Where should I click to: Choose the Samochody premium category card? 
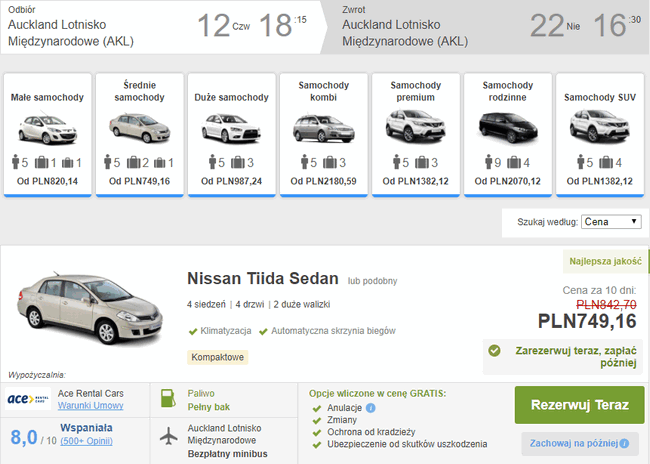tap(416, 135)
